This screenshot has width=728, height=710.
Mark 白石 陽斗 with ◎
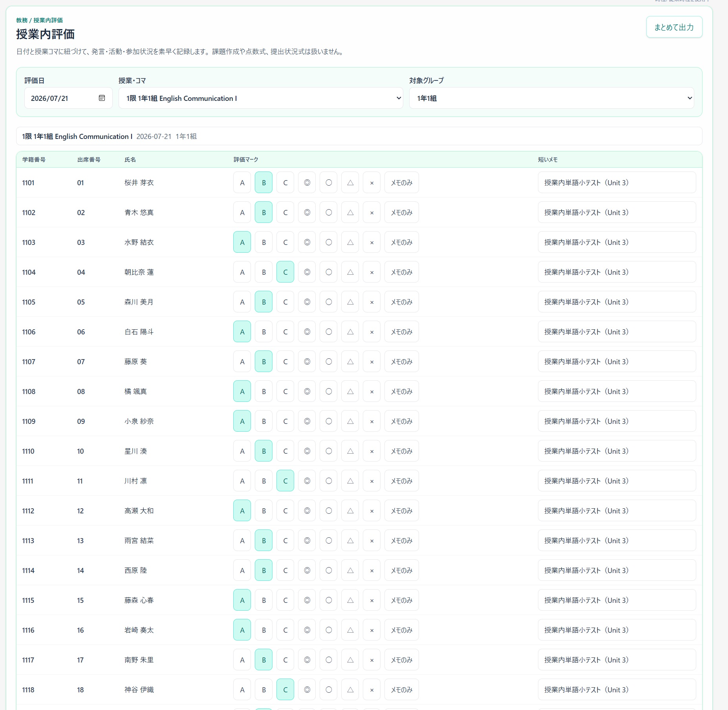tap(307, 332)
